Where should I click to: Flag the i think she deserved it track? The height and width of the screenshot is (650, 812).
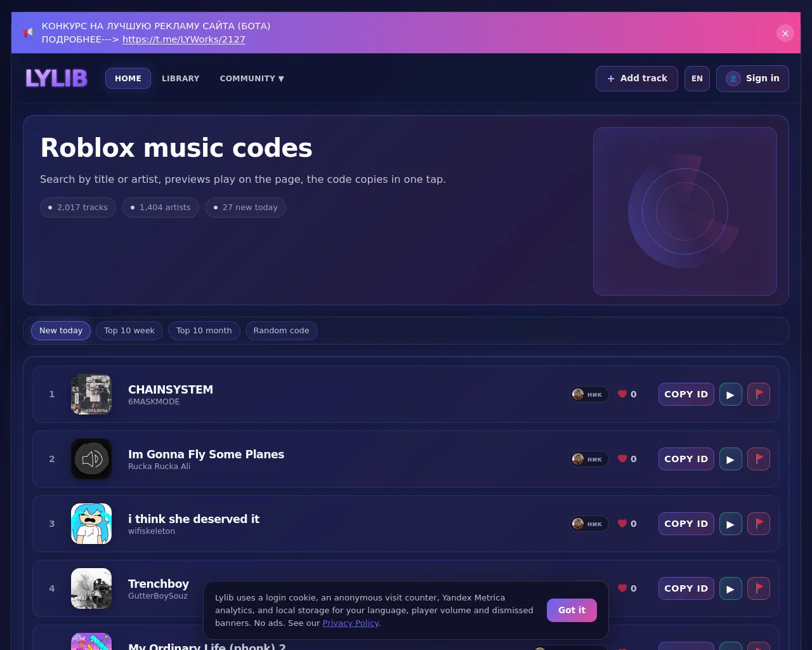759,524
